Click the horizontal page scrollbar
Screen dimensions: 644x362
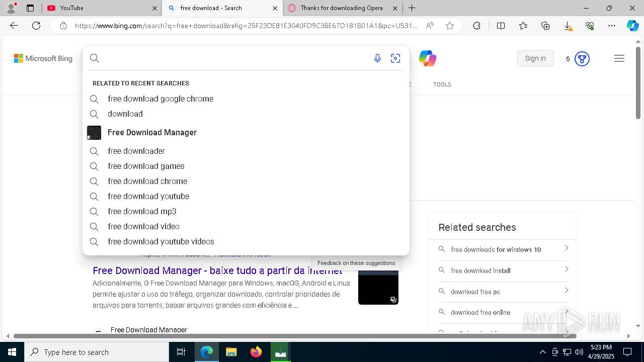tap(295, 336)
